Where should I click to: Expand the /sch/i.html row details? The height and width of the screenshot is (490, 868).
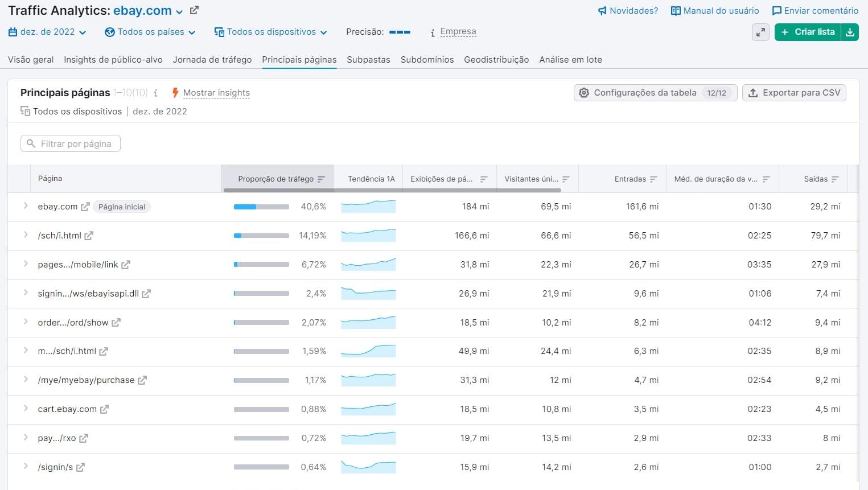25,236
